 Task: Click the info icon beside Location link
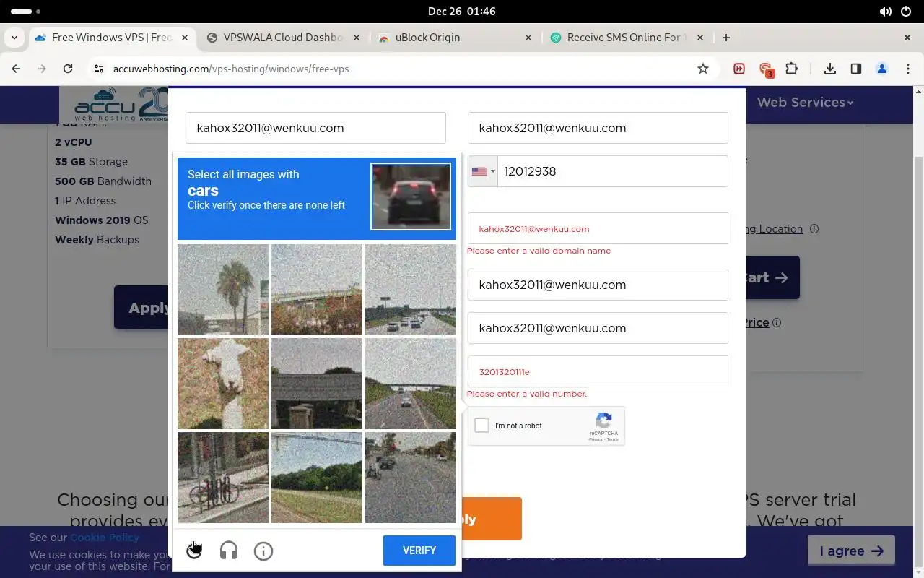pos(814,229)
